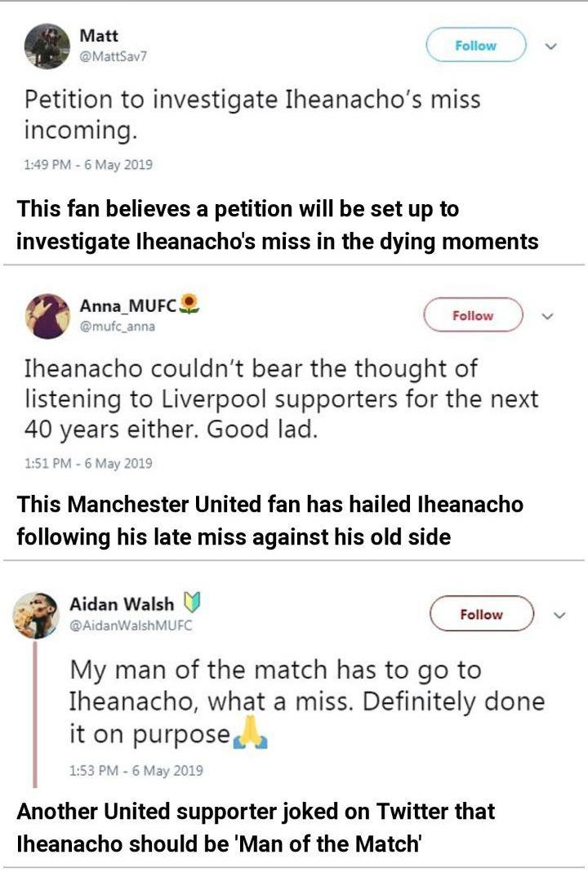The height and width of the screenshot is (877, 588).
Task: Open the @mufc_anna handle link
Action: click(117, 326)
